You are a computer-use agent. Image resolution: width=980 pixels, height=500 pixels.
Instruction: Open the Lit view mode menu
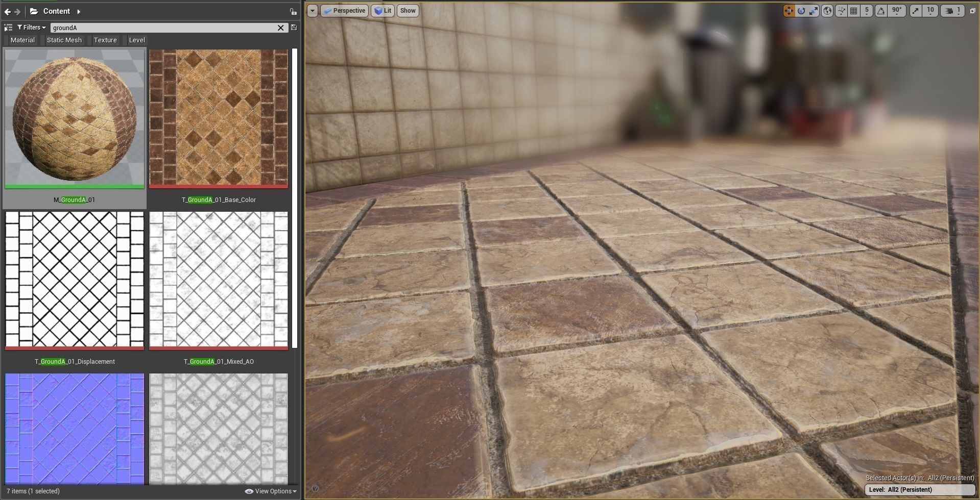[382, 10]
